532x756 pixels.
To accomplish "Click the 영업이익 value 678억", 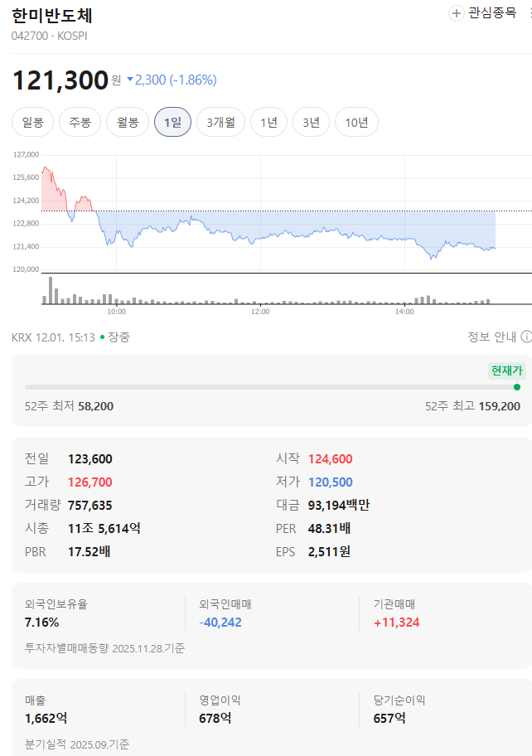I will [215, 719].
